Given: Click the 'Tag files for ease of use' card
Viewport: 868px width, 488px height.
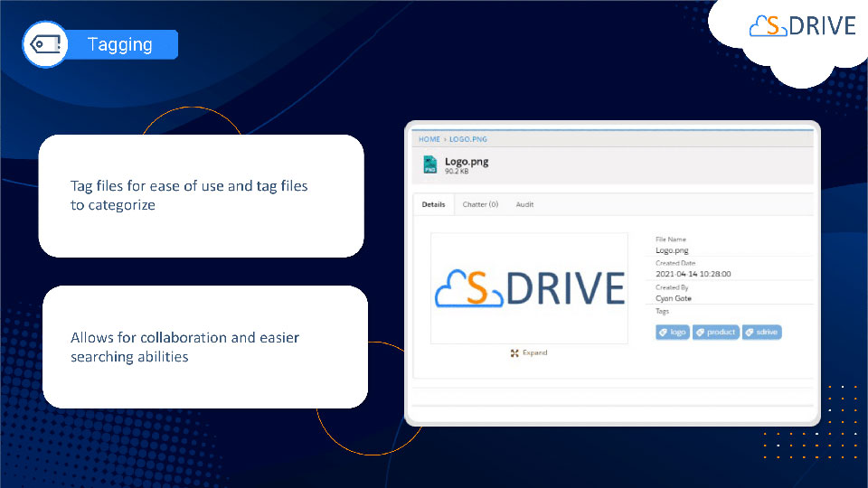Looking at the screenshot, I should tap(202, 196).
